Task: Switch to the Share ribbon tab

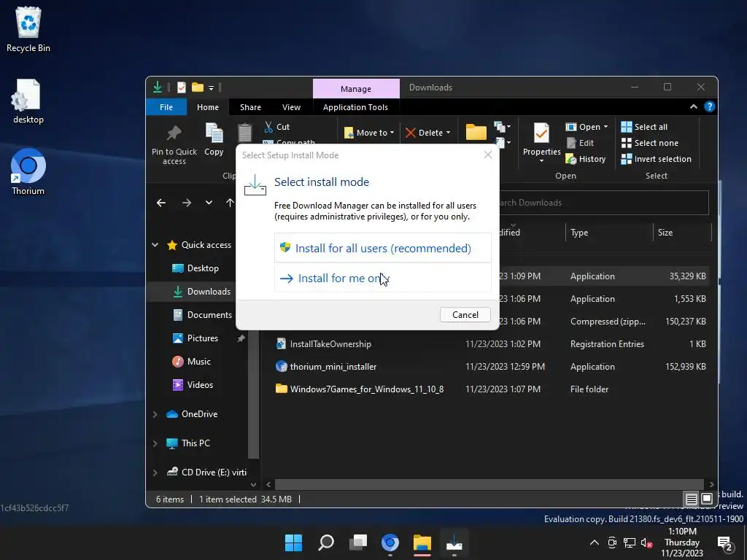Action: (250, 107)
